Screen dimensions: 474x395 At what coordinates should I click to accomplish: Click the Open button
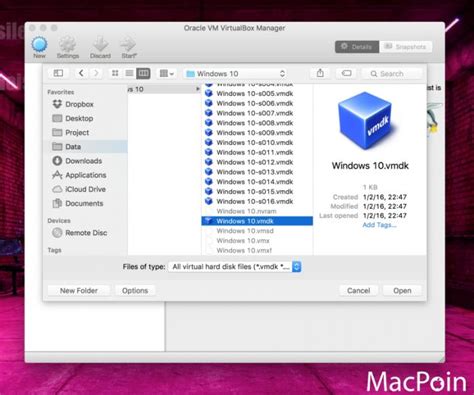[402, 291]
